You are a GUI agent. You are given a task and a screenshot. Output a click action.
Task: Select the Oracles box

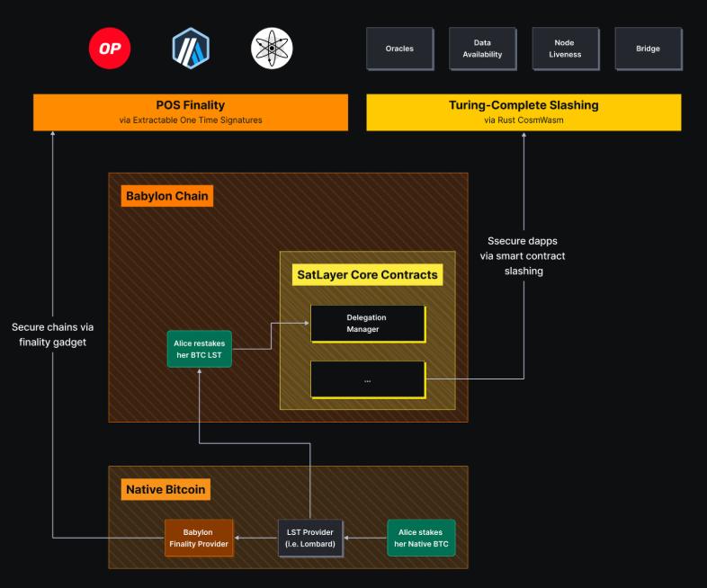[x=399, y=49]
